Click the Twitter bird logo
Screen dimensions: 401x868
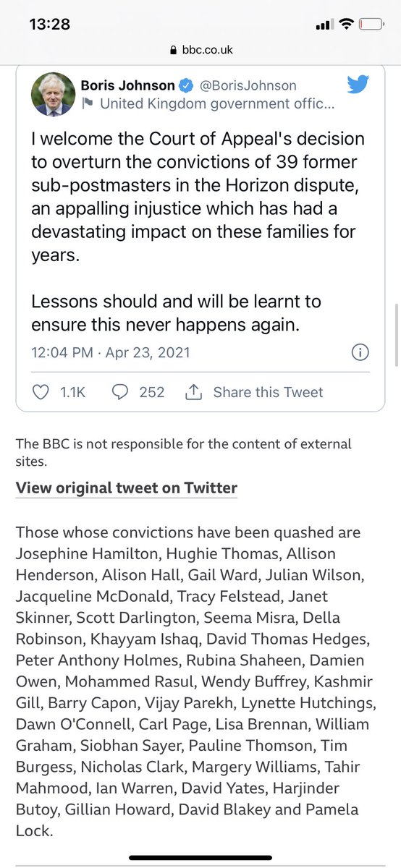(x=358, y=85)
